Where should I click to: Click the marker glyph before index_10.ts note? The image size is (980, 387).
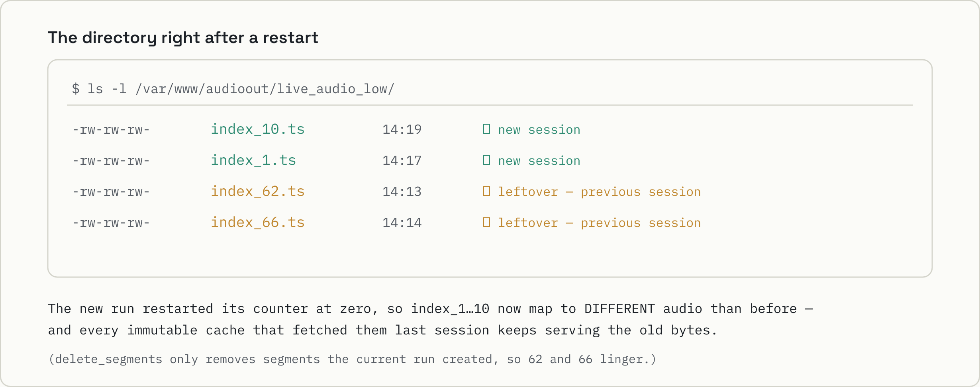pyautogui.click(x=486, y=129)
